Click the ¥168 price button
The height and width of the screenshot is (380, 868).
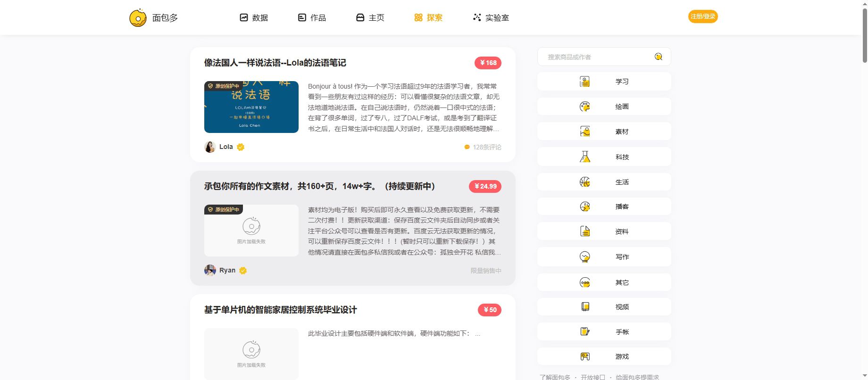click(488, 63)
